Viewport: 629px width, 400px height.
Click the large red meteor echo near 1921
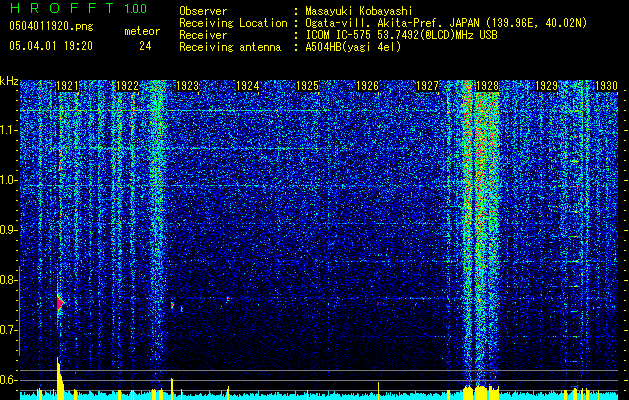coord(60,303)
